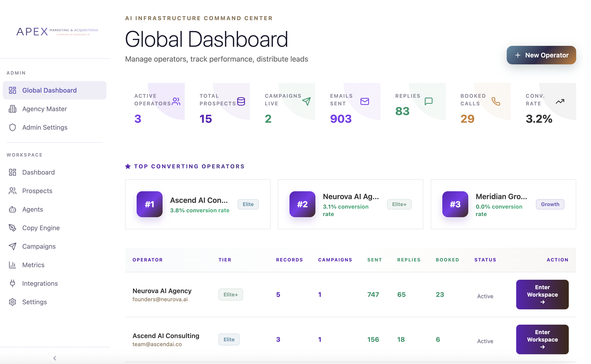Enter Workspace for Ascend AI Consulting
Image resolution: width=591 pixels, height=364 pixels.
(542, 339)
